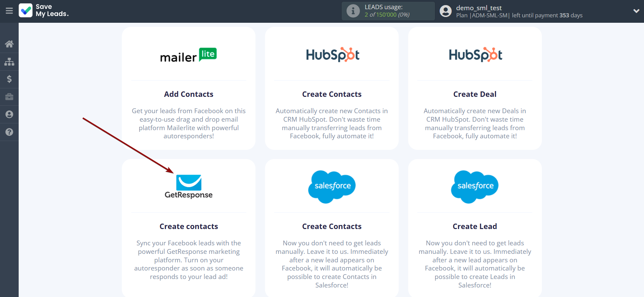This screenshot has height=297, width=644.
Task: Open the HubSpot Create Deal heading
Action: click(475, 94)
